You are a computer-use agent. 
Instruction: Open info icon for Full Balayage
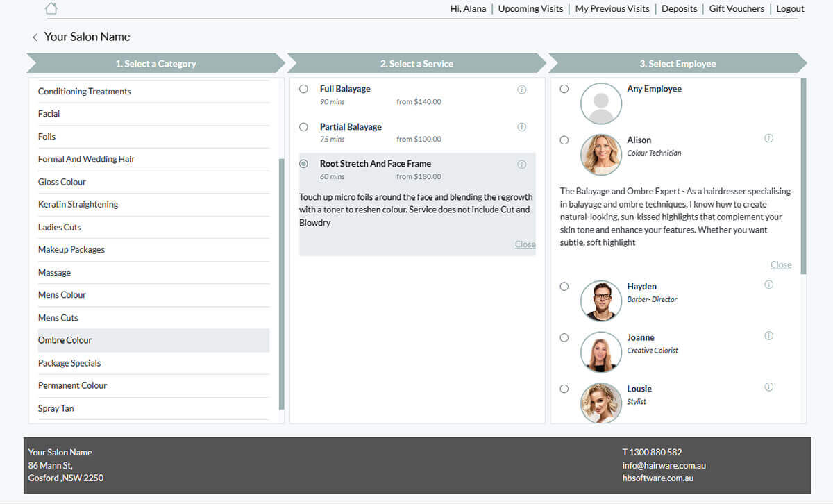tap(522, 90)
